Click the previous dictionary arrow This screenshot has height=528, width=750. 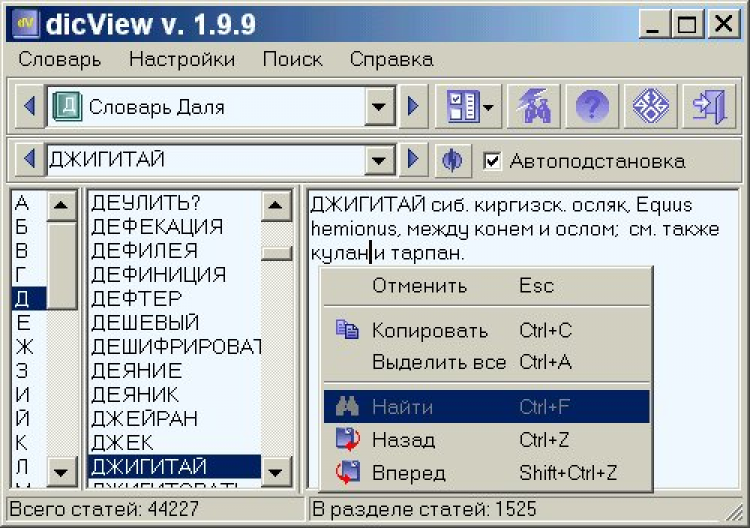click(29, 106)
